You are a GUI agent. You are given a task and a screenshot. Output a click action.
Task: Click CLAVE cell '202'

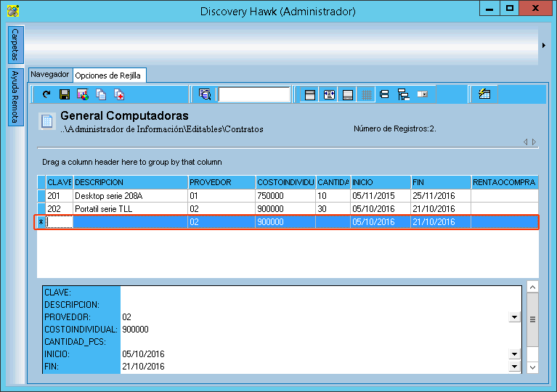pyautogui.click(x=60, y=209)
